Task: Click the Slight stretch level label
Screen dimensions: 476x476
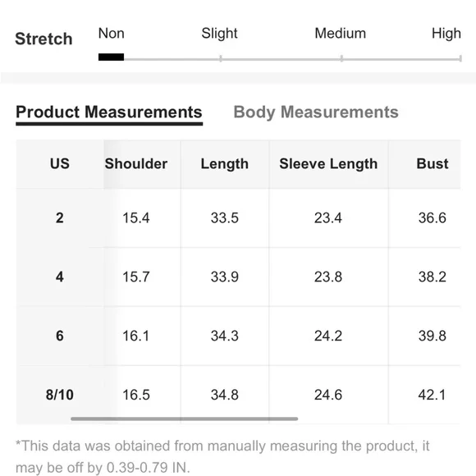Action: (x=219, y=34)
